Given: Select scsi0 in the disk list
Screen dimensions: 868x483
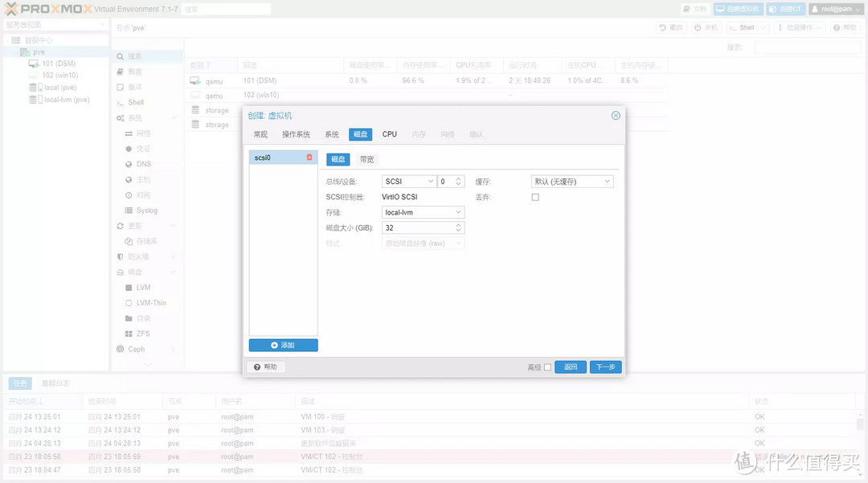Looking at the screenshot, I should point(284,158).
